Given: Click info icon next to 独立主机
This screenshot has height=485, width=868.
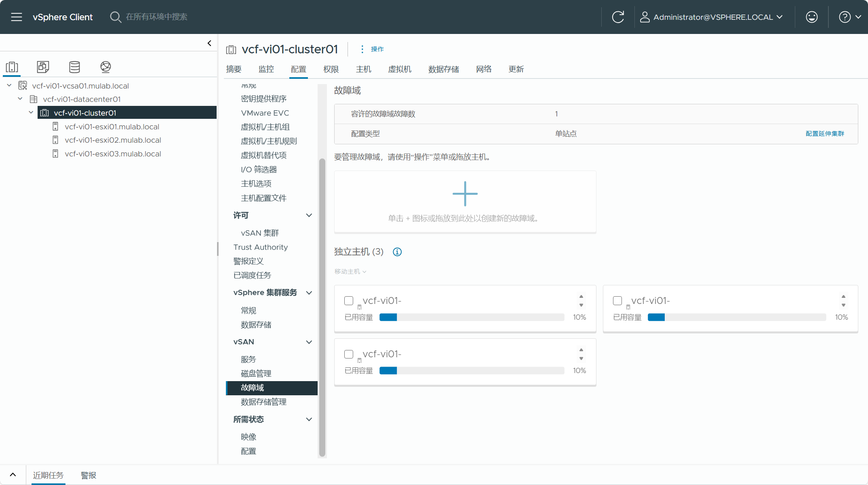Looking at the screenshot, I should 397,252.
